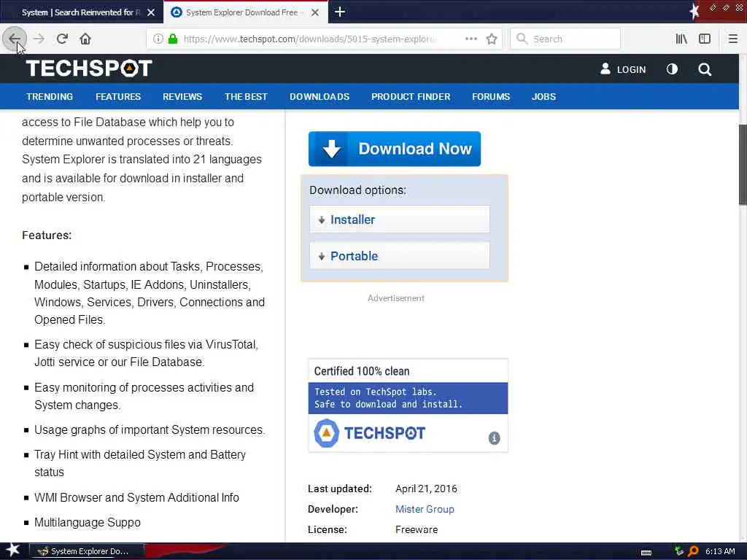Show site information icon in address bar

(x=158, y=39)
